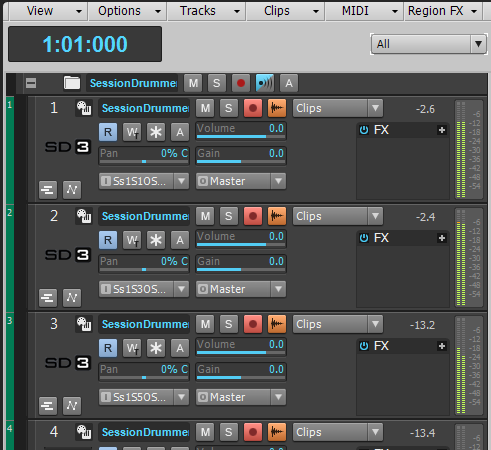
Task: Click track 2 take lanes icon
Action: click(x=48, y=298)
